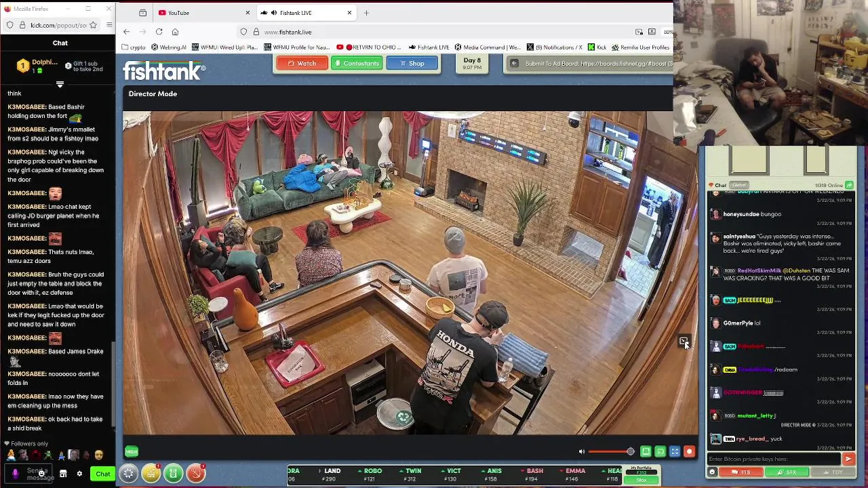Send message in fishtank chat
Screen dimensions: 868x488
pos(848,459)
